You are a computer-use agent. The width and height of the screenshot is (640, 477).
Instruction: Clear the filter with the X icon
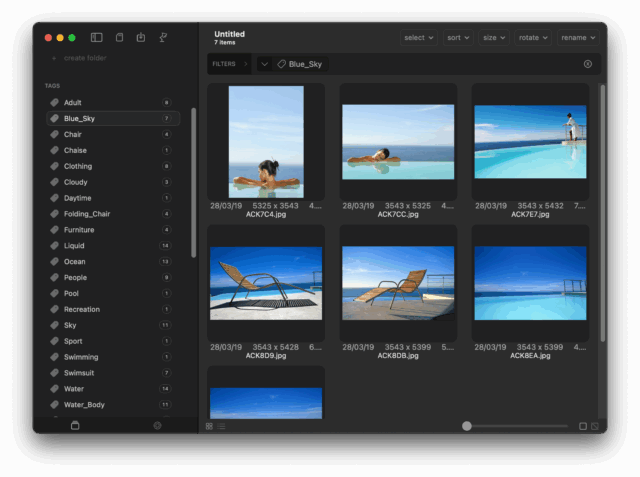[588, 64]
